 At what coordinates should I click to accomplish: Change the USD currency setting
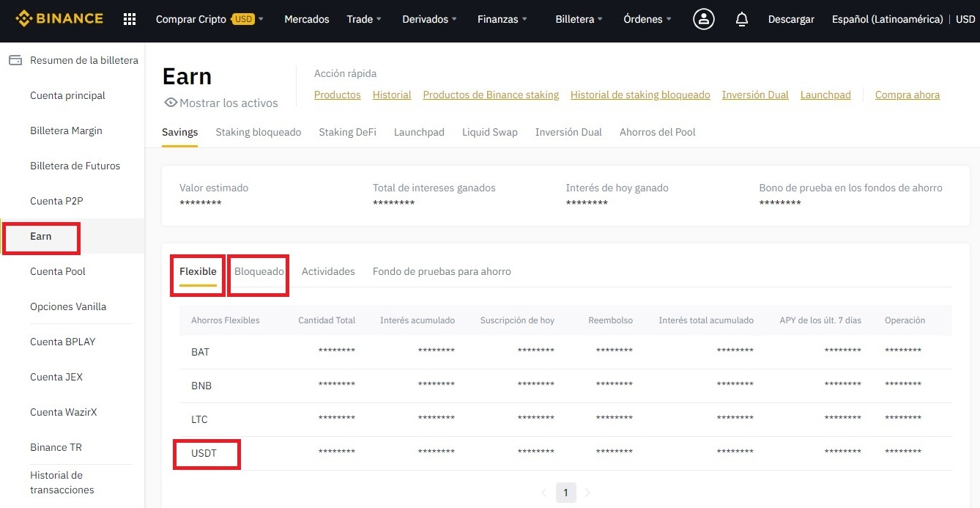(x=965, y=19)
